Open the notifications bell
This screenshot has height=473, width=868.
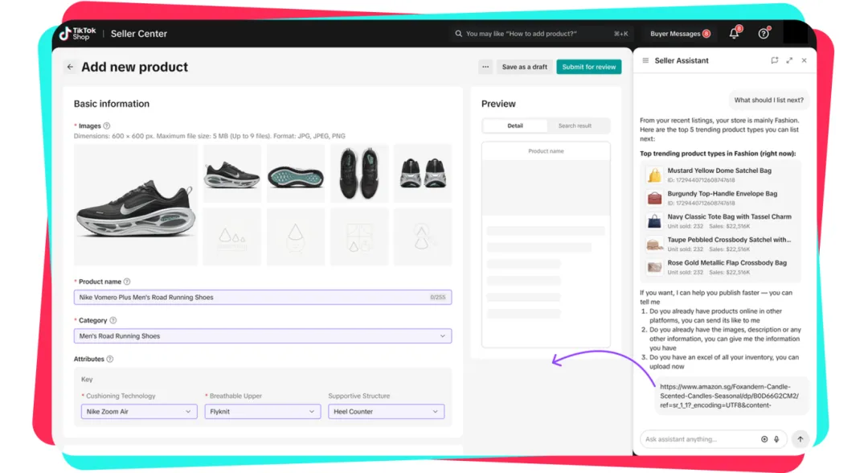coord(734,34)
